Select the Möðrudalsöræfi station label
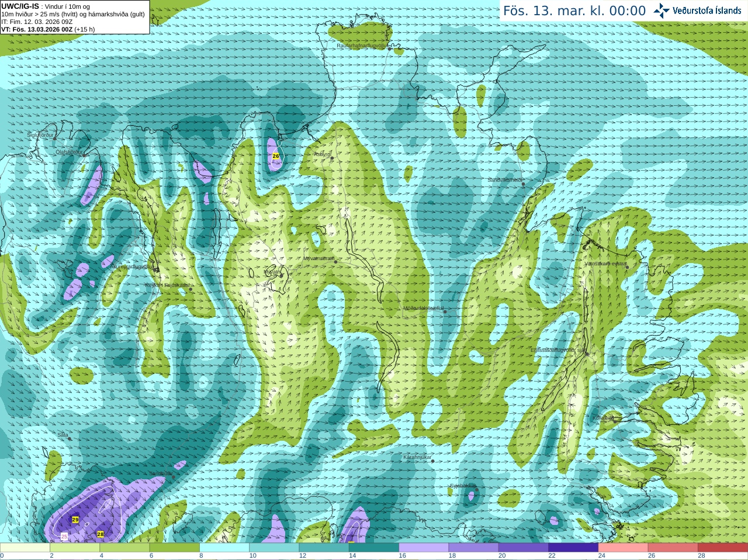 coord(423,308)
